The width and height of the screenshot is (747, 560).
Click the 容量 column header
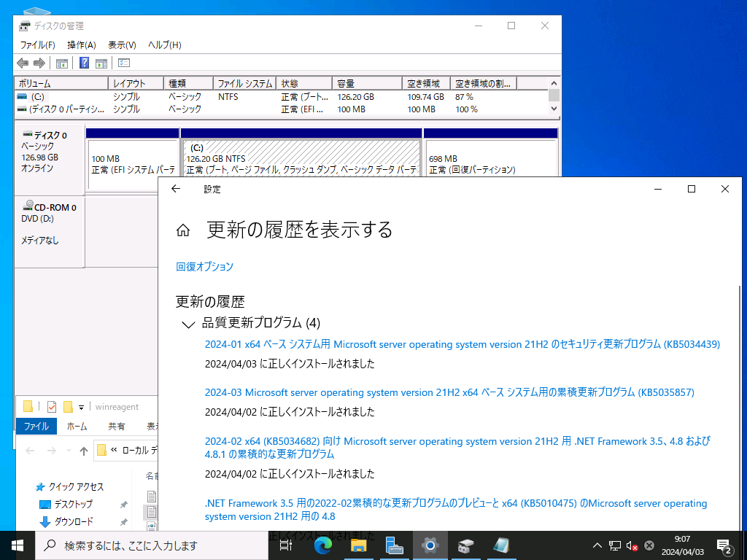pos(366,84)
